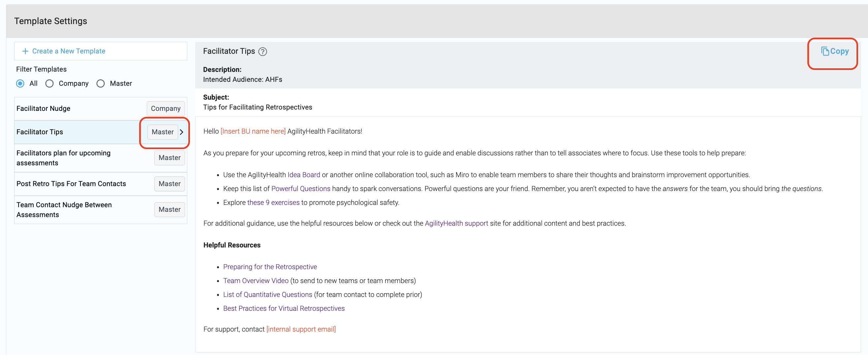Viewport: 868px width, 355px height.
Task: Click the Description: label
Action: pyautogui.click(x=222, y=70)
